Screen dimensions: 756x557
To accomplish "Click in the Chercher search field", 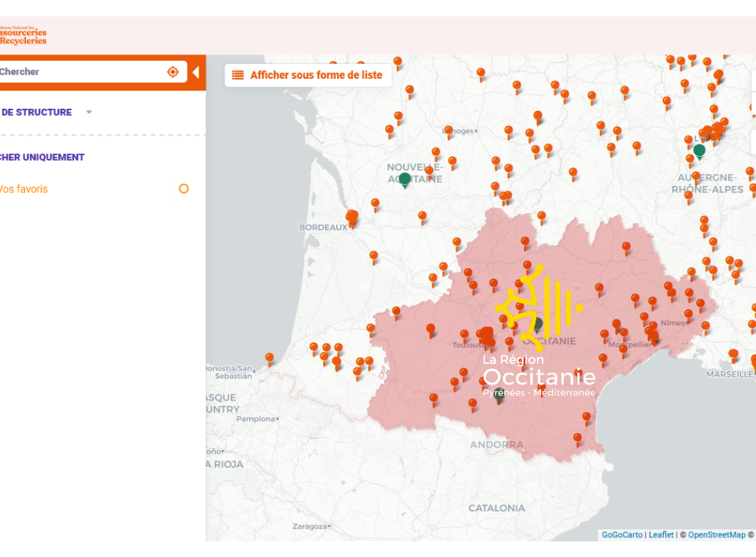I will pos(79,72).
